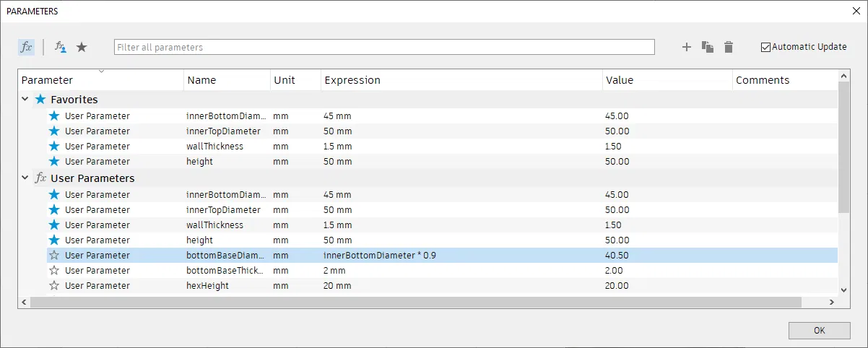The image size is (868, 348).
Task: Click the Filter all parameters field
Action: pos(384,47)
